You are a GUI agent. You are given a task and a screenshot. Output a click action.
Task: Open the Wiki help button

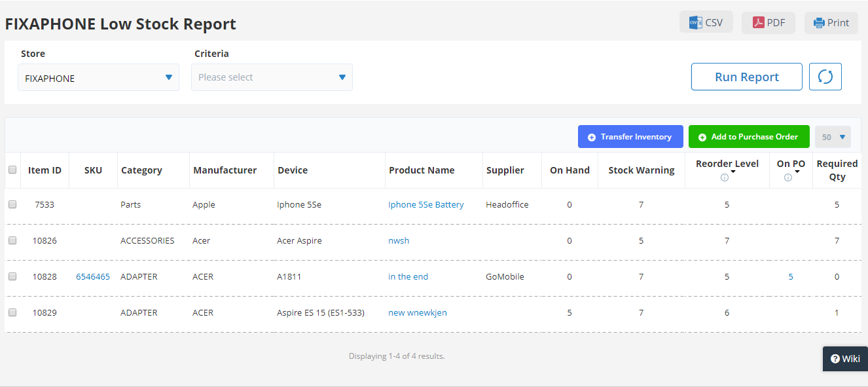(x=845, y=359)
